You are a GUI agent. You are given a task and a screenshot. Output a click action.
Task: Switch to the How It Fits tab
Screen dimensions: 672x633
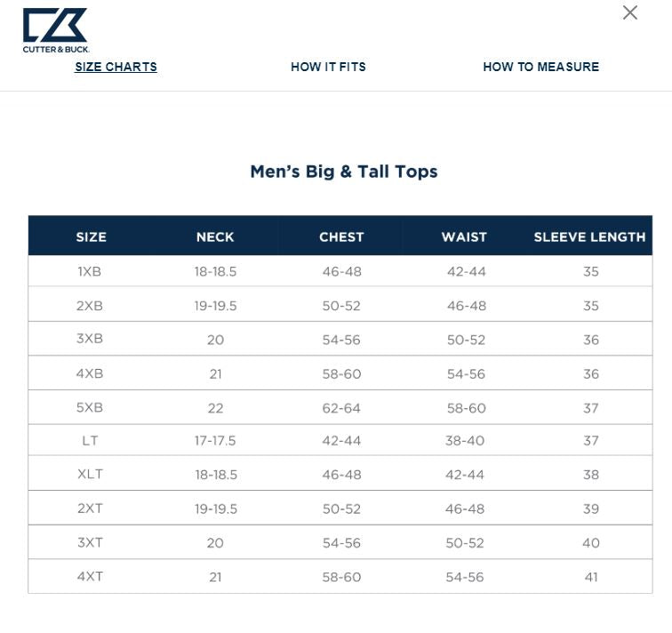click(328, 67)
